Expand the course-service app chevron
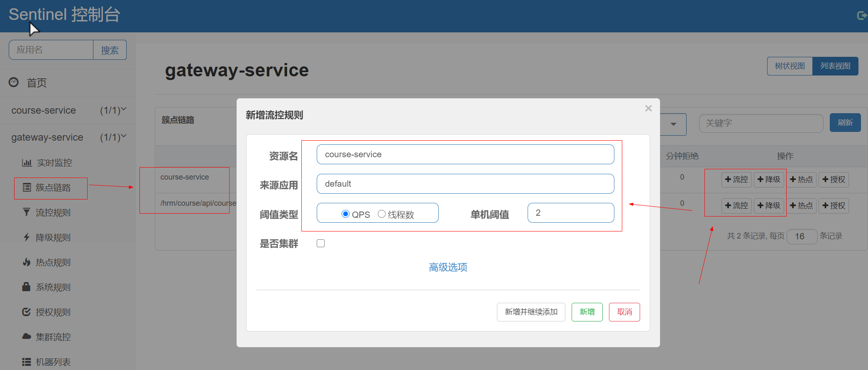Screen dimensions: 868x370 point(123,110)
